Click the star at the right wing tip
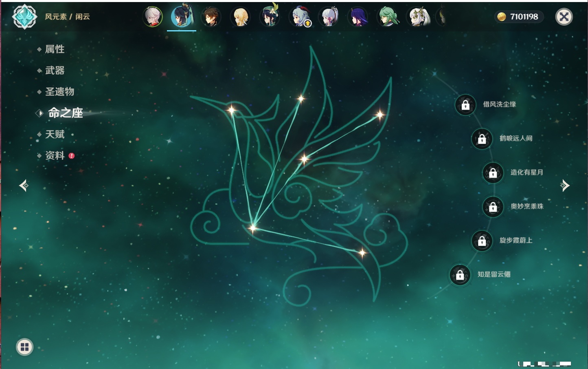The width and height of the screenshot is (588, 369). pos(380,115)
